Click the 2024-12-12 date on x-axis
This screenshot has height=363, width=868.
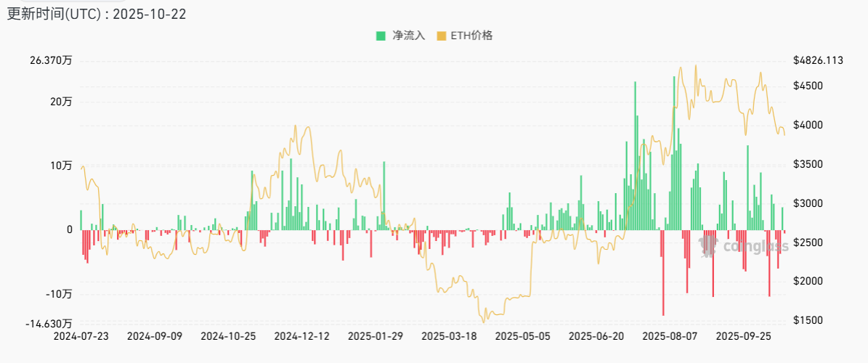[x=301, y=337]
